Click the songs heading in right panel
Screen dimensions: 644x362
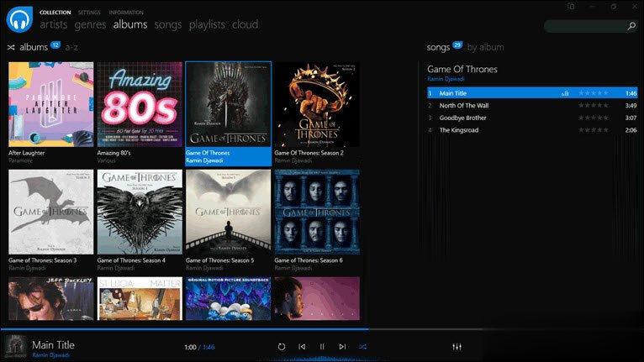(438, 48)
